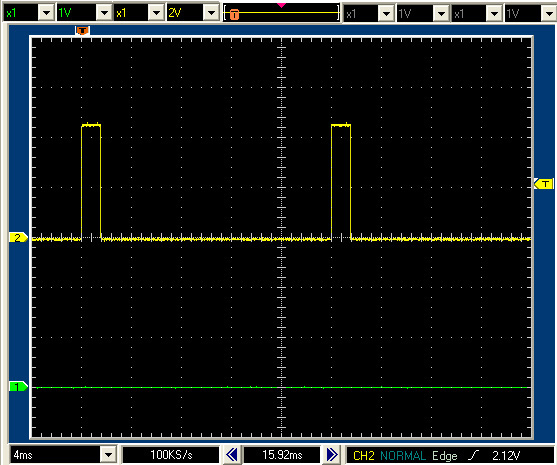Open channel 1 voltage 1V dropdown
The image size is (557, 465).
tap(104, 13)
